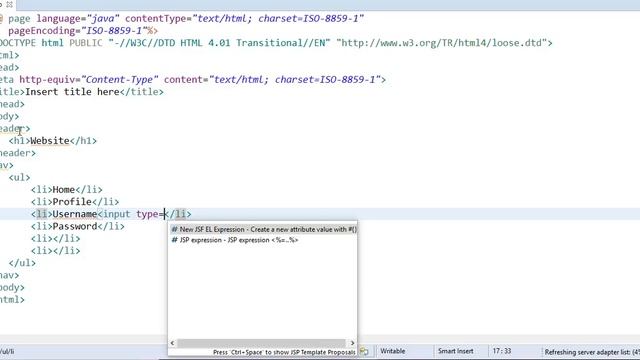
Task: Click Refreshing server adapter list progress text
Action: click(x=592, y=352)
